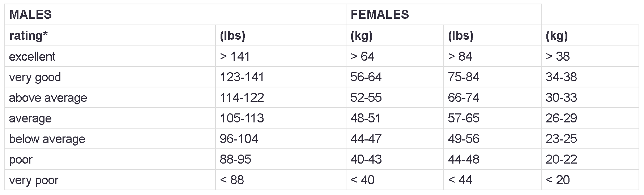Click the MALES header cell
Screen dimensions: 644x195
click(x=175, y=14)
